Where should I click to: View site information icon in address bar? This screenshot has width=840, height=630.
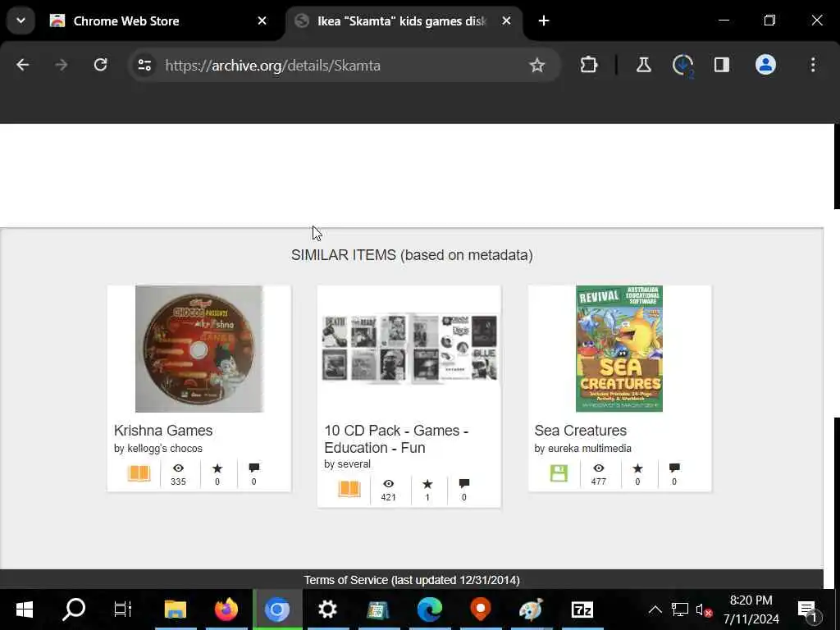pyautogui.click(x=144, y=66)
